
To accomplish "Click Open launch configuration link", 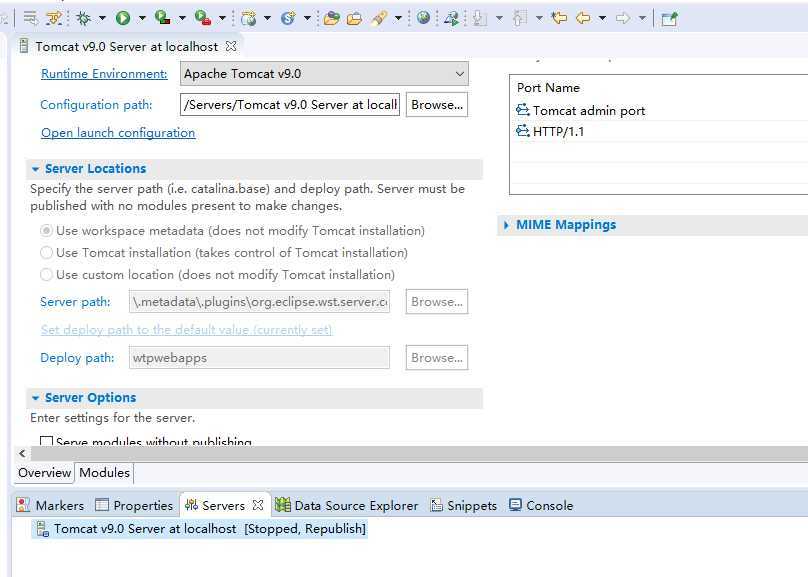I will click(x=118, y=133).
